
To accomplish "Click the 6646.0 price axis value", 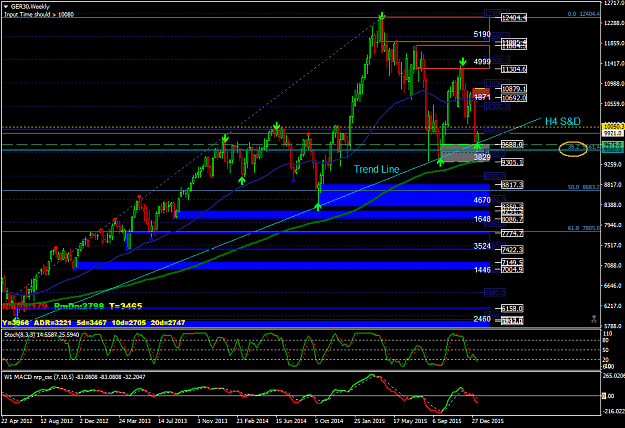I will [613, 286].
